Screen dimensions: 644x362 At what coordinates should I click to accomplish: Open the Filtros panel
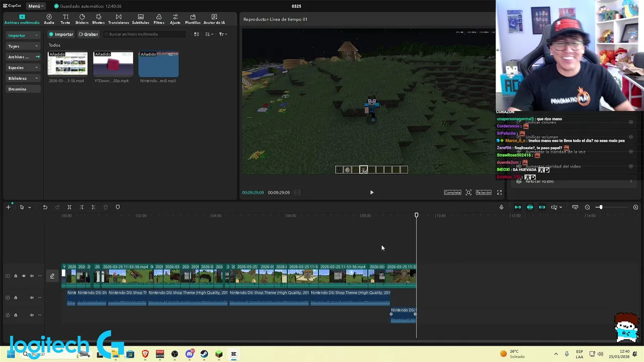click(x=159, y=19)
